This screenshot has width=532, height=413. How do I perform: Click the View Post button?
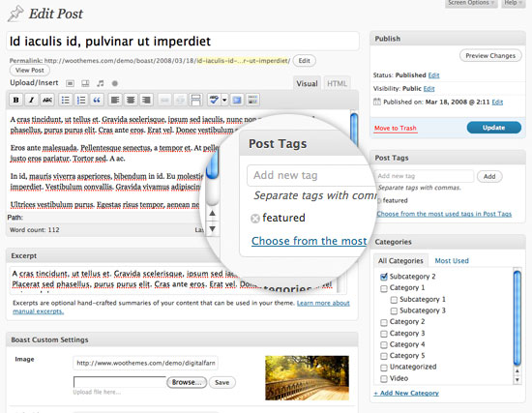click(30, 71)
